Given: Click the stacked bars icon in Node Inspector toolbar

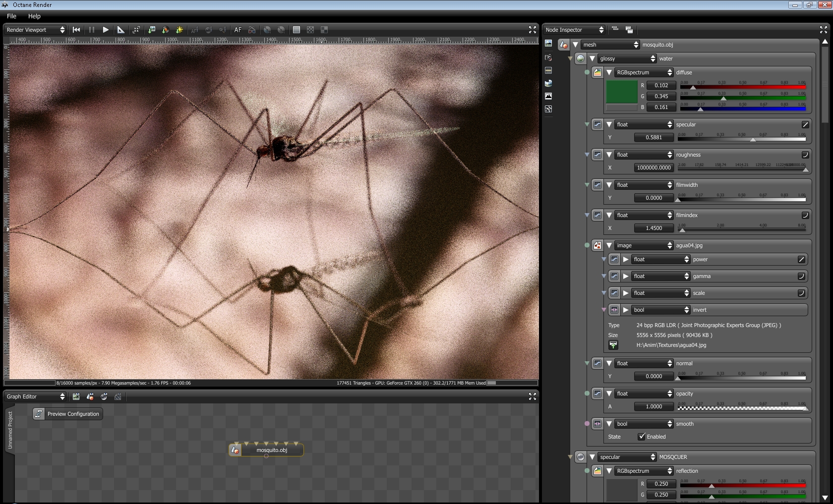Looking at the screenshot, I should click(x=615, y=29).
